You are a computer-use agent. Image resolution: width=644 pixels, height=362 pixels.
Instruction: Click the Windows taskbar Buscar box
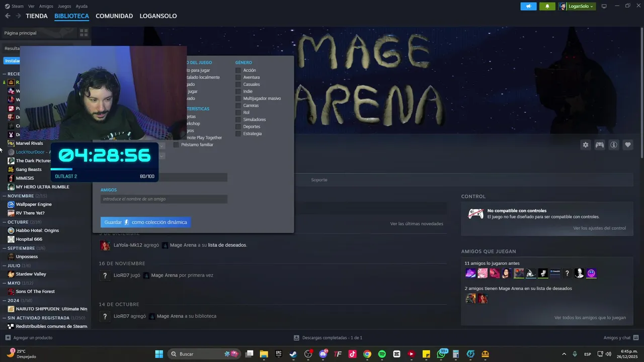[204, 354]
